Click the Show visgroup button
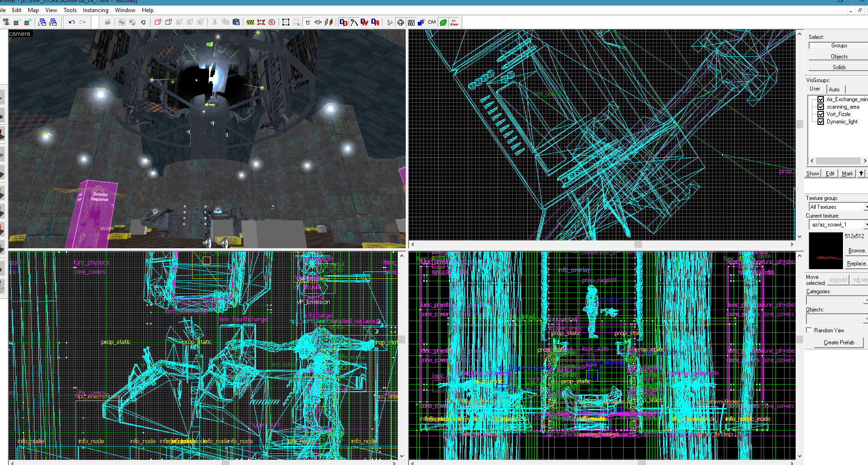This screenshot has height=465, width=868. (813, 174)
